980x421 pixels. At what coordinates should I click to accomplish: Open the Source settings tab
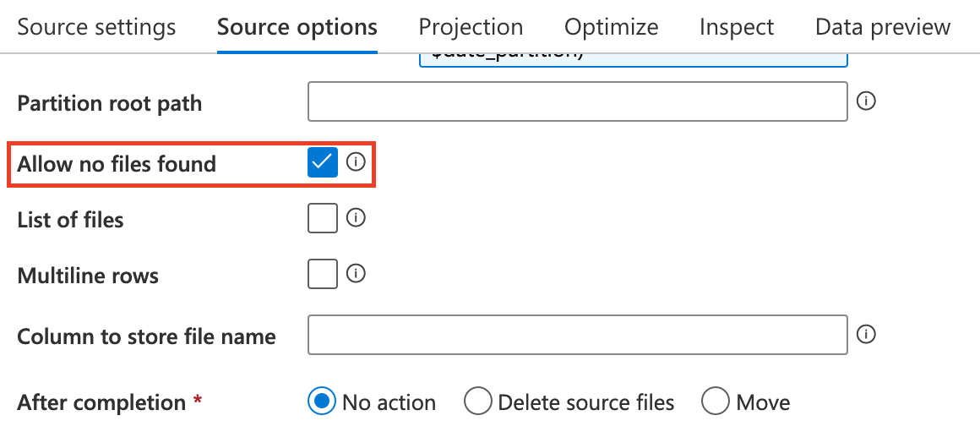tap(96, 27)
